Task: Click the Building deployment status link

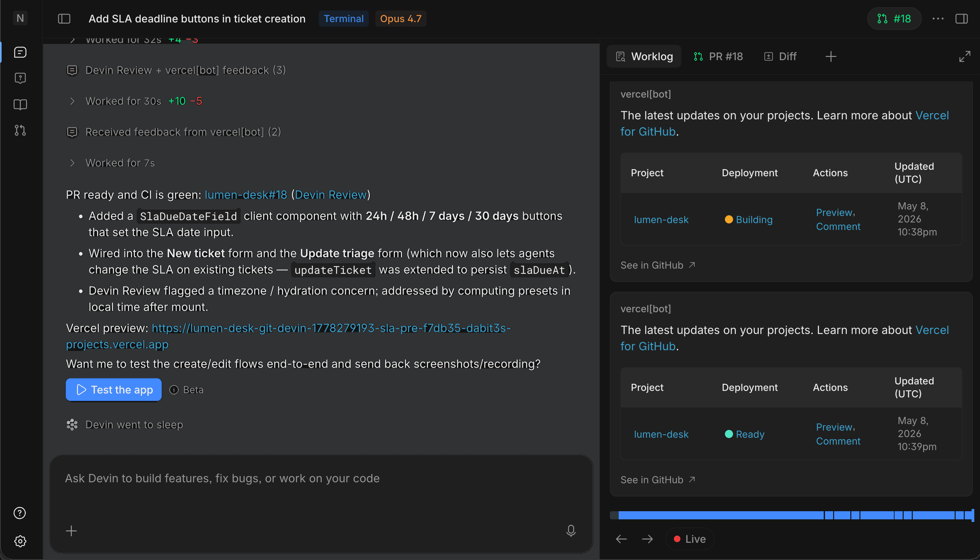Action: click(754, 220)
